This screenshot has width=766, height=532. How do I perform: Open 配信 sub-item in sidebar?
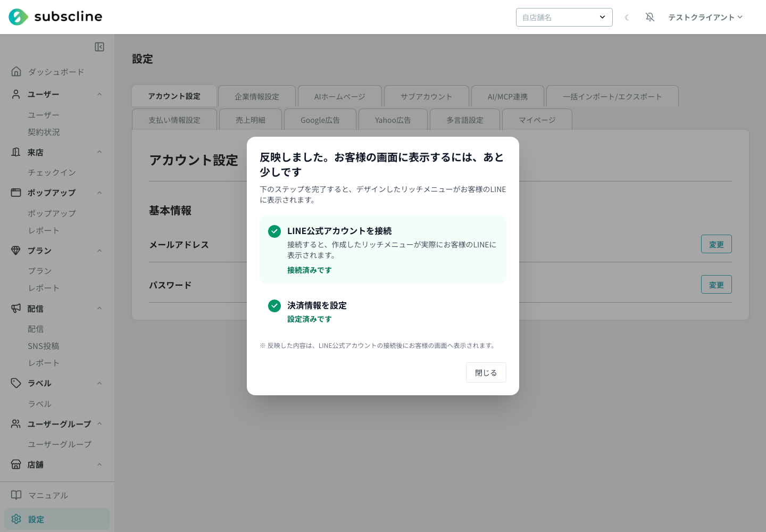tap(36, 329)
